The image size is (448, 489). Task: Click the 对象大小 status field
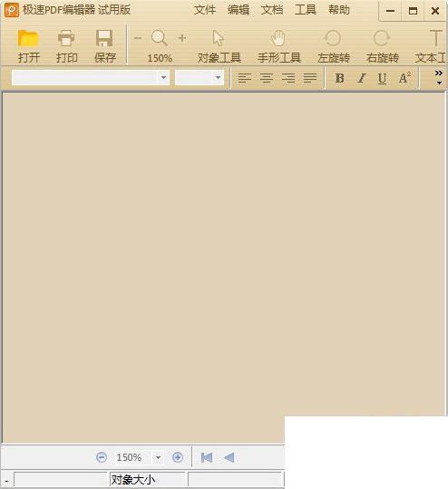[148, 479]
